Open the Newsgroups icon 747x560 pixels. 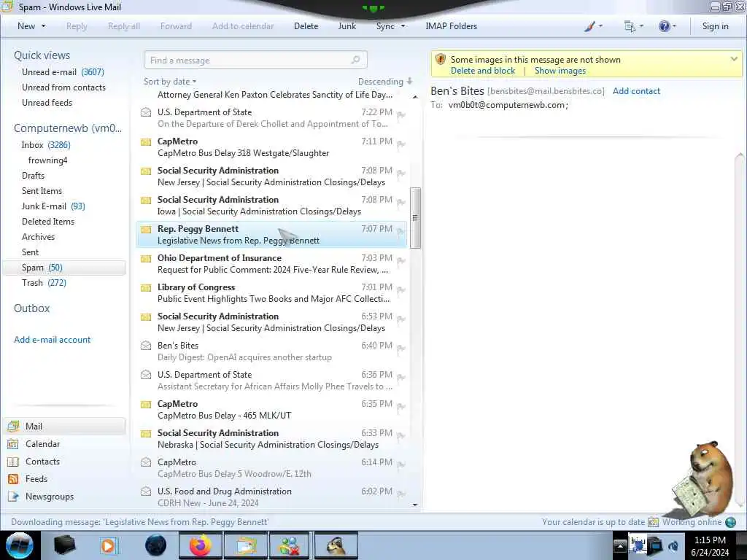13,497
